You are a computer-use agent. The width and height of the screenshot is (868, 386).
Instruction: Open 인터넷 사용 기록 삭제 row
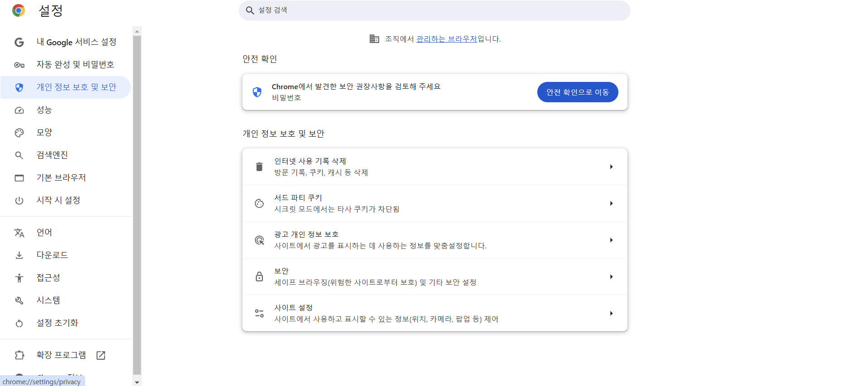[x=435, y=167]
